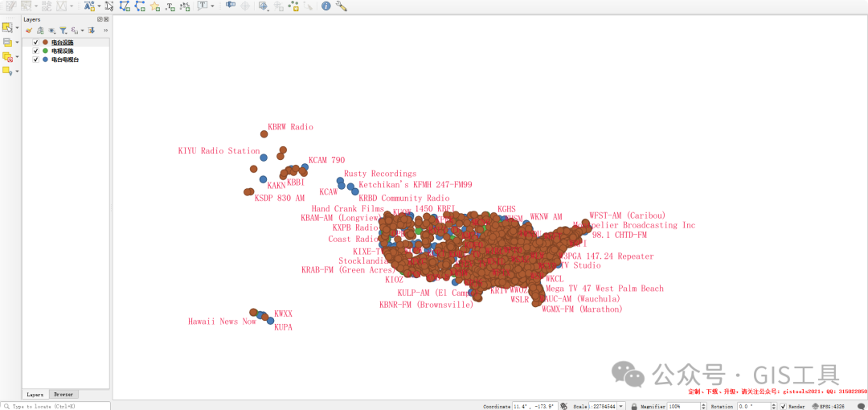Click the Rusty Recordings map label
Screen dimensions: 868x410
(x=380, y=174)
